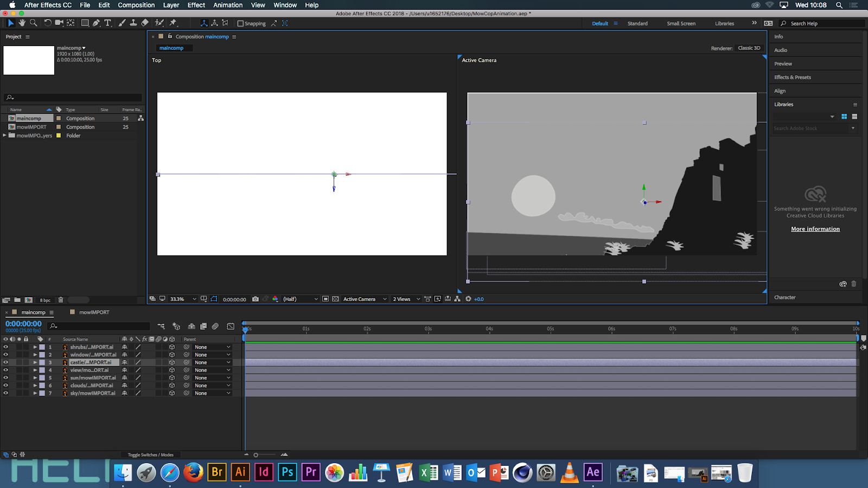Toggle transparency grid in viewer
868x488 pixels.
(x=336, y=299)
